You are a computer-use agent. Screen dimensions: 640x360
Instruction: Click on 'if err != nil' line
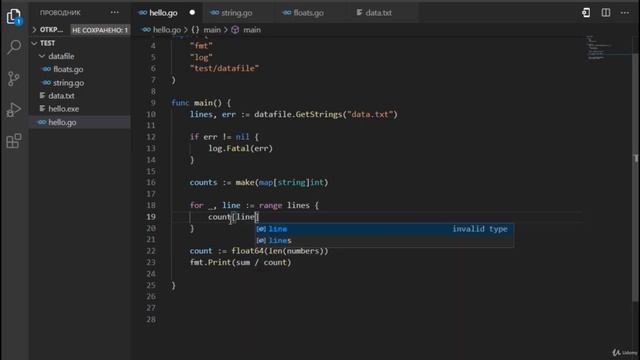[224, 137]
